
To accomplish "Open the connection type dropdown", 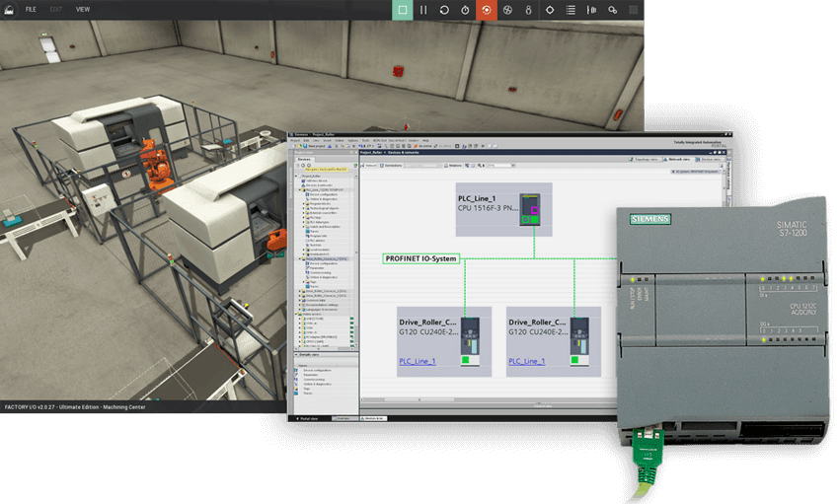I will point(439,166).
